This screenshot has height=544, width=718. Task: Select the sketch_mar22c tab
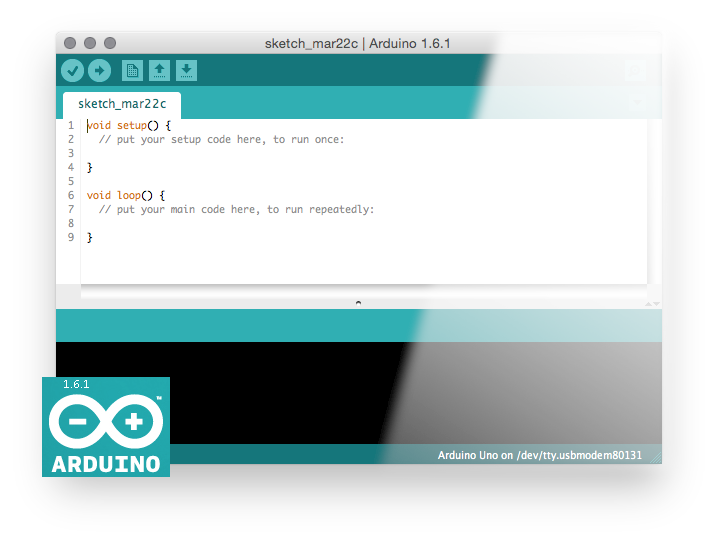click(122, 104)
